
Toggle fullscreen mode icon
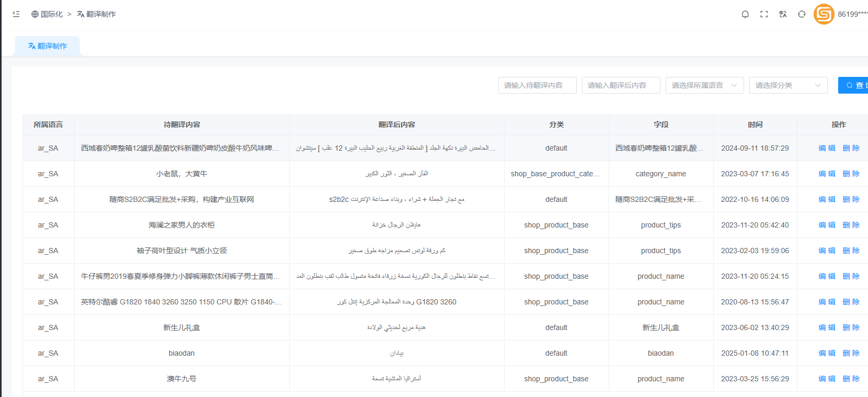coord(764,14)
